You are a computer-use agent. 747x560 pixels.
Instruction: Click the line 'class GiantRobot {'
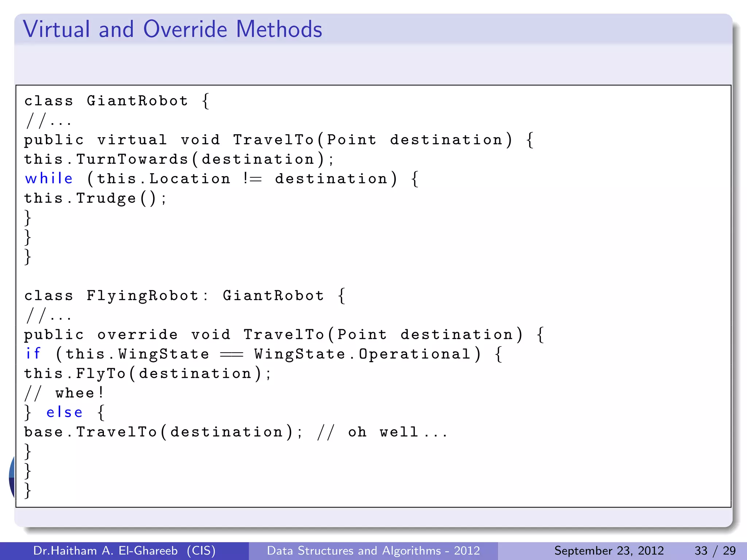click(117, 101)
